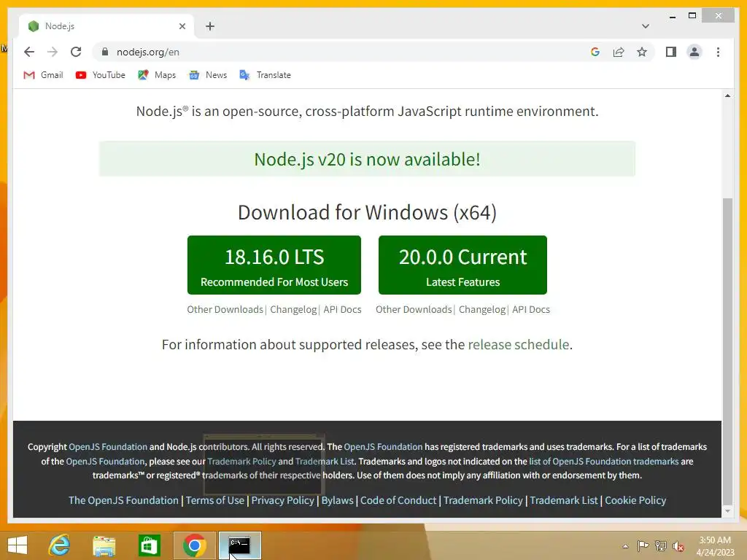Click the page scrollbar down arrow
Viewport: 747px width, 560px height.
tap(727, 511)
